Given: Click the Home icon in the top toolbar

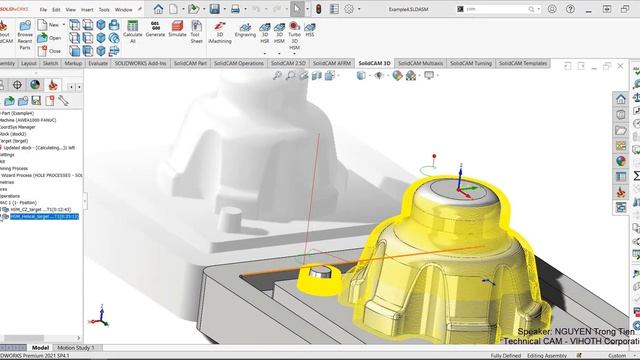Looking at the screenshot, I should (x=158, y=9).
